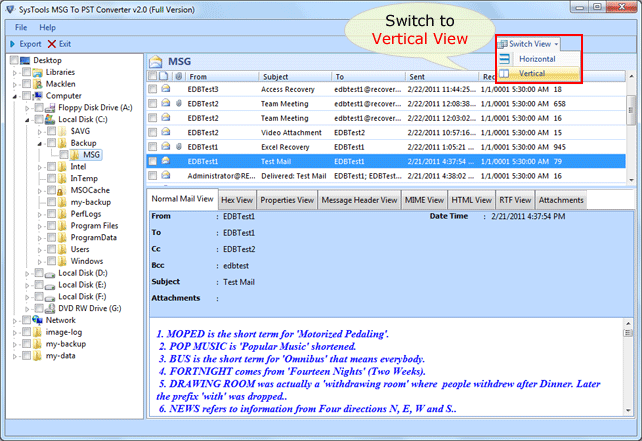Expand the Windows folder node
The height and width of the screenshot is (441, 642).
point(40,262)
